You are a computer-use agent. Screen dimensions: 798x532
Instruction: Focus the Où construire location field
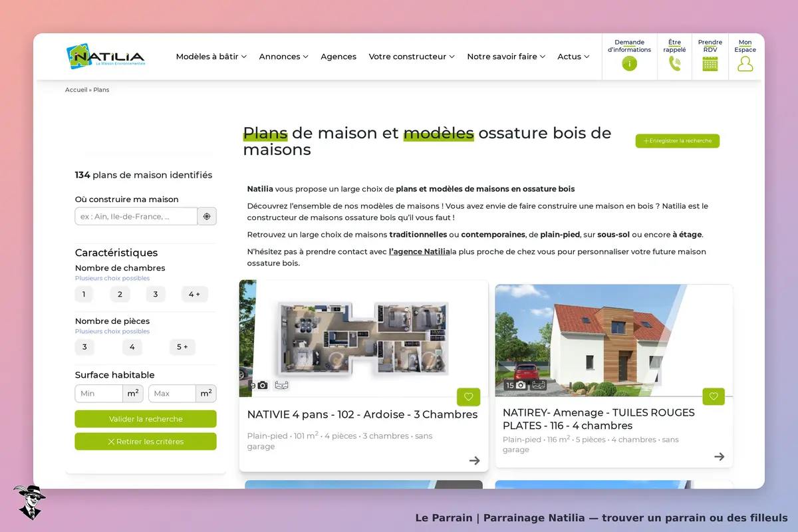coord(136,216)
